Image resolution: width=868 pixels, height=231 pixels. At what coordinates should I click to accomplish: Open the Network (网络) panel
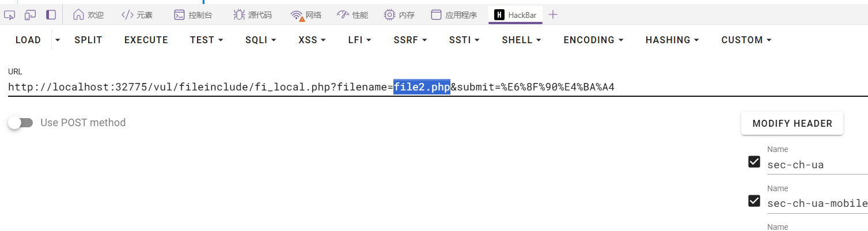pos(306,15)
